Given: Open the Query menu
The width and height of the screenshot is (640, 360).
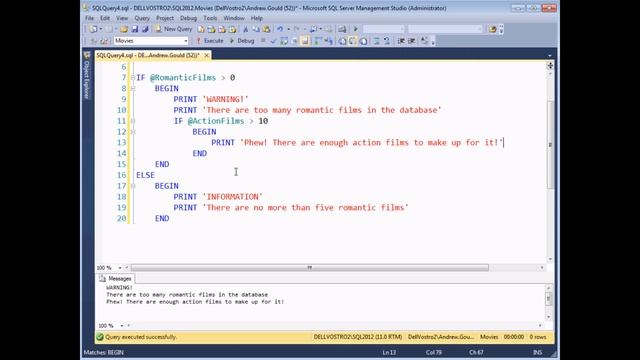Looking at the screenshot, I should 142,18.
